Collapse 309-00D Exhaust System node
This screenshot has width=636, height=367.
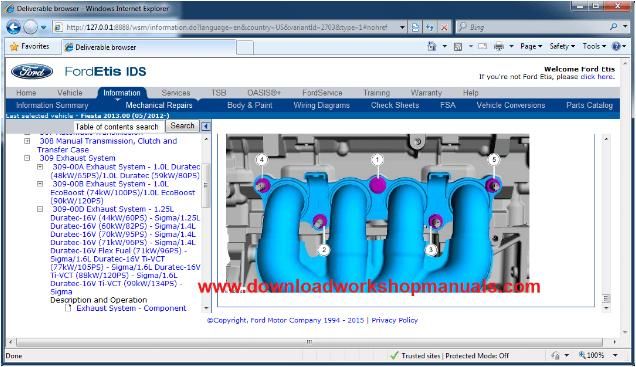tap(40, 209)
